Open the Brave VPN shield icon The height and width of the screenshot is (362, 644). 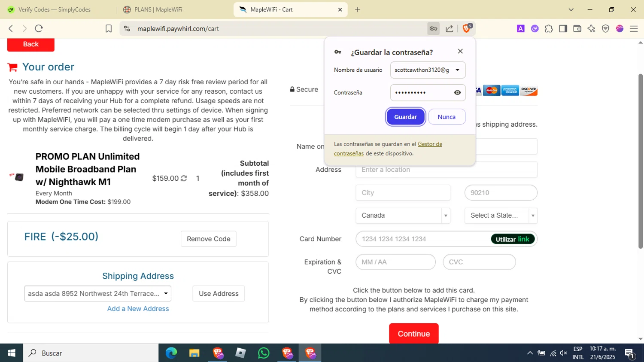pyautogui.click(x=605, y=28)
